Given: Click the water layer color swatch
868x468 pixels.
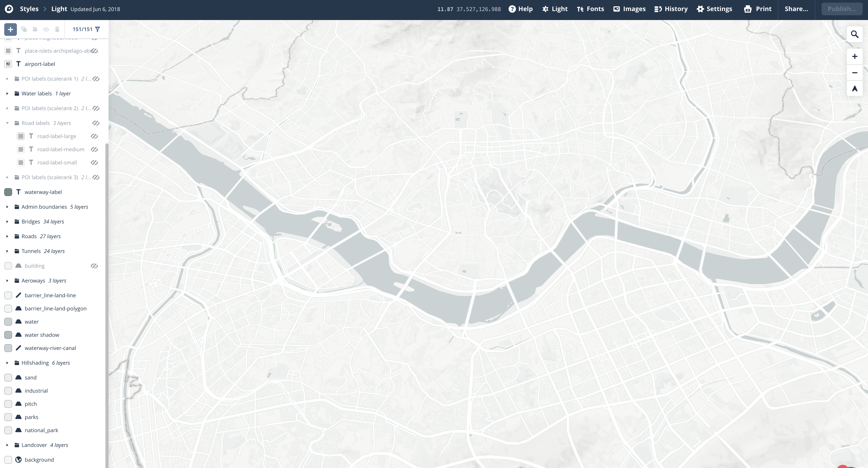Looking at the screenshot, I should click(8, 322).
